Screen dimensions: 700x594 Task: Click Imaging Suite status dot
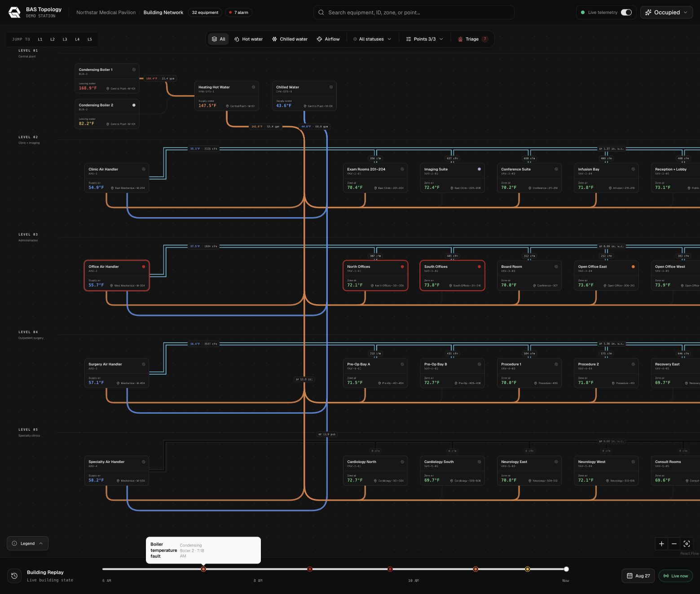click(479, 169)
